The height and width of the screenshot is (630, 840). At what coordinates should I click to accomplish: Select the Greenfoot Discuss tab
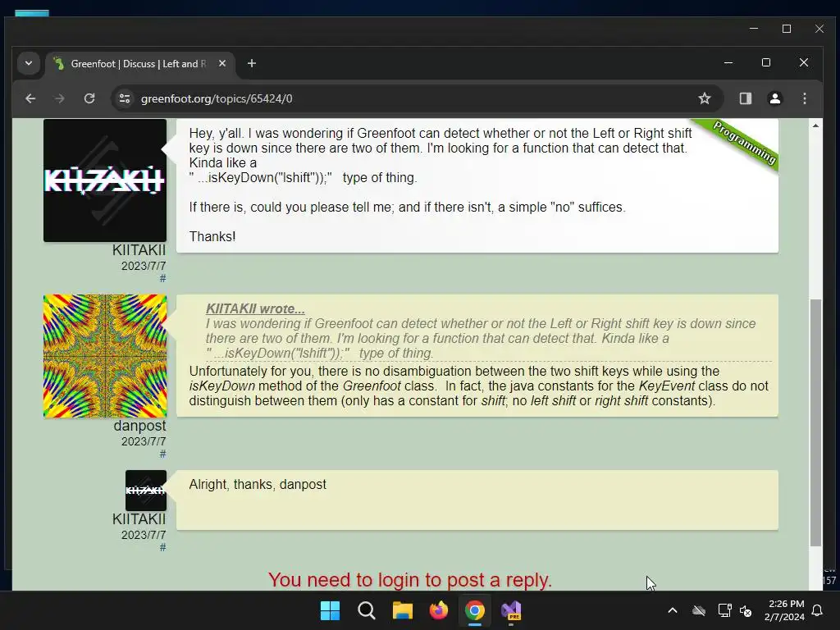(x=140, y=64)
